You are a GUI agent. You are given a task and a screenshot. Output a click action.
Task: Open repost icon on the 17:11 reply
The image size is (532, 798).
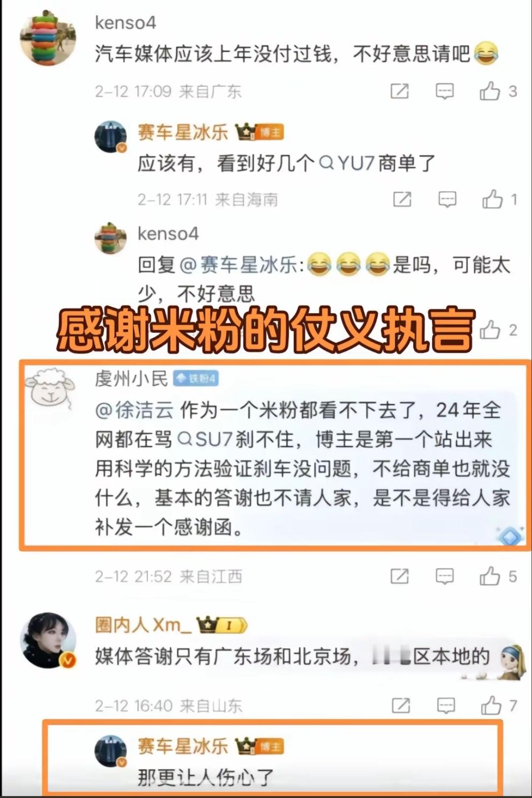402,199
